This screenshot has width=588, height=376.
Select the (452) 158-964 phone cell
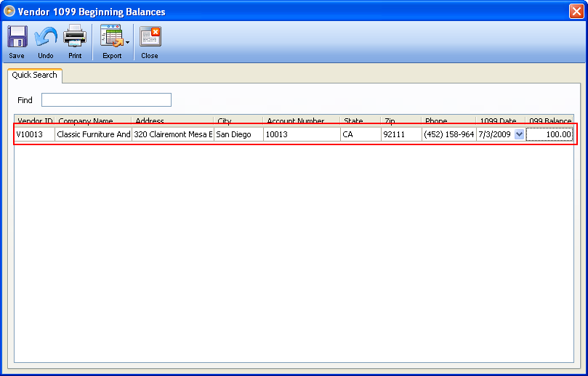449,134
